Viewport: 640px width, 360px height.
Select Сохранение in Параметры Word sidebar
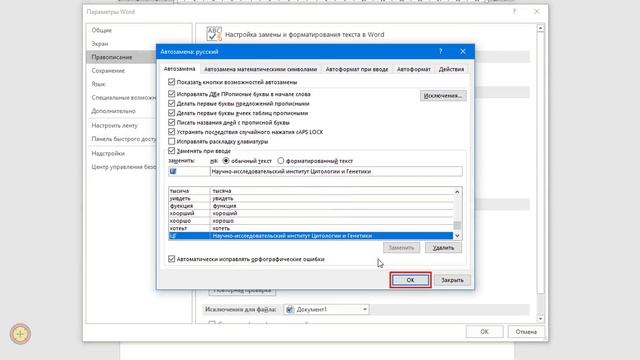108,71
